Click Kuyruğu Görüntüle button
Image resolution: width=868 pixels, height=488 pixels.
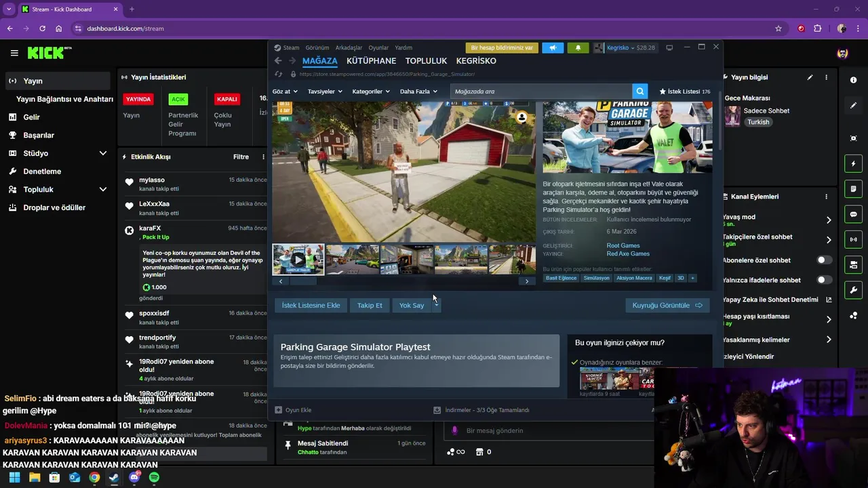pyautogui.click(x=667, y=305)
